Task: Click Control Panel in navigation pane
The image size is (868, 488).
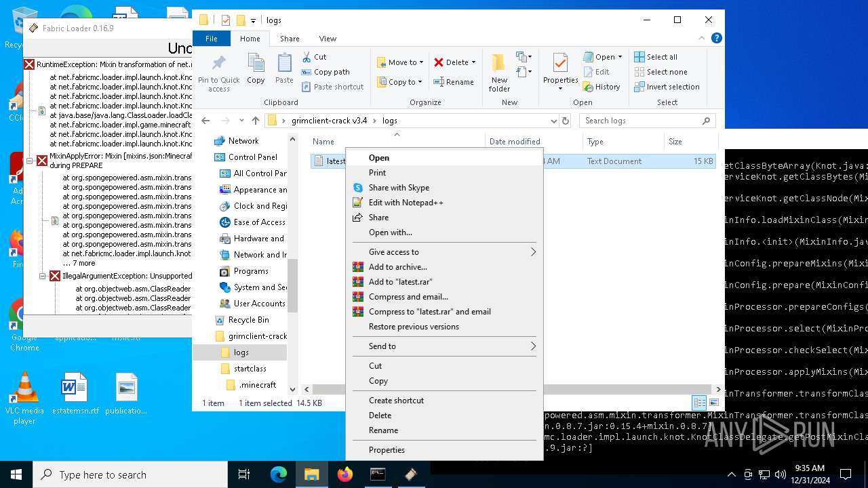Action: (252, 157)
